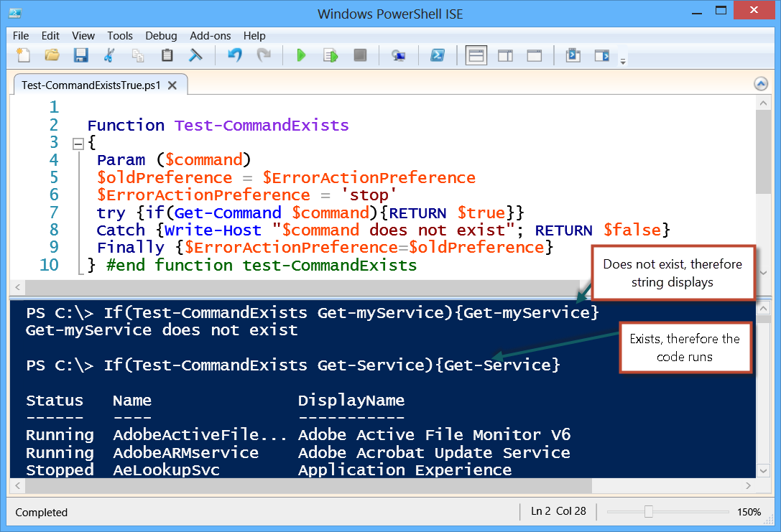Cut selection with the scissors icon
The image size is (781, 532).
[109, 55]
